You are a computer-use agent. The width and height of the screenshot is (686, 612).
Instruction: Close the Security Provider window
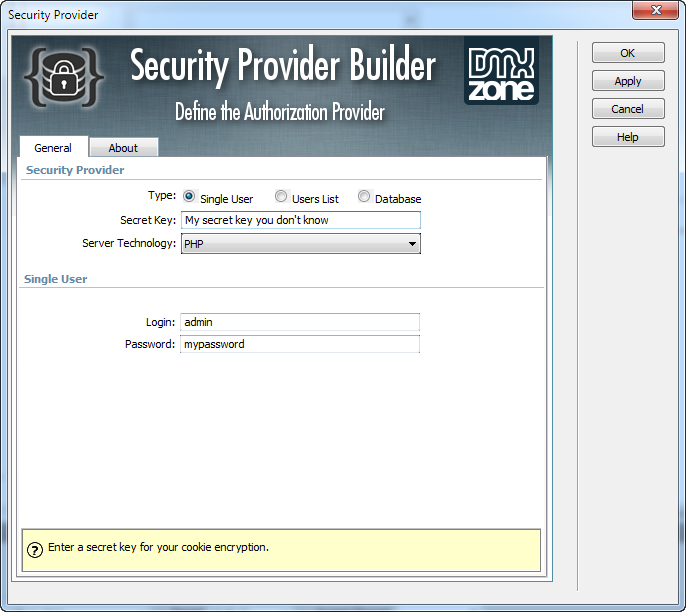pyautogui.click(x=655, y=10)
